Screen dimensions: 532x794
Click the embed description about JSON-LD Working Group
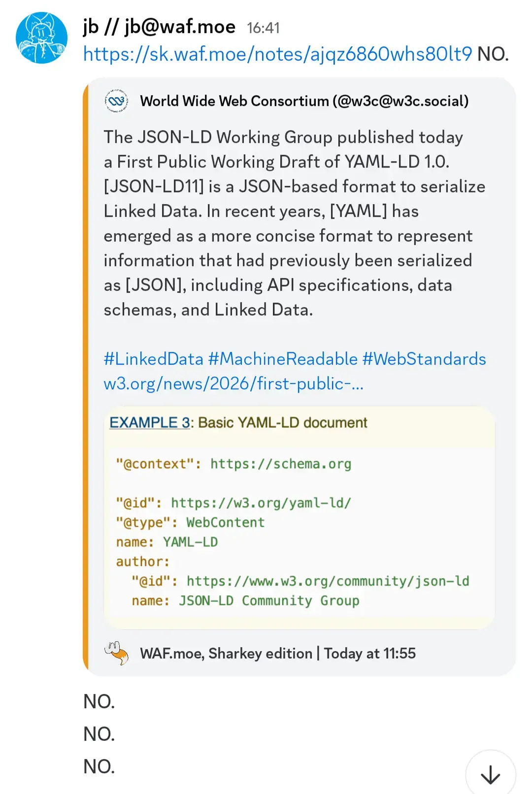(294, 223)
